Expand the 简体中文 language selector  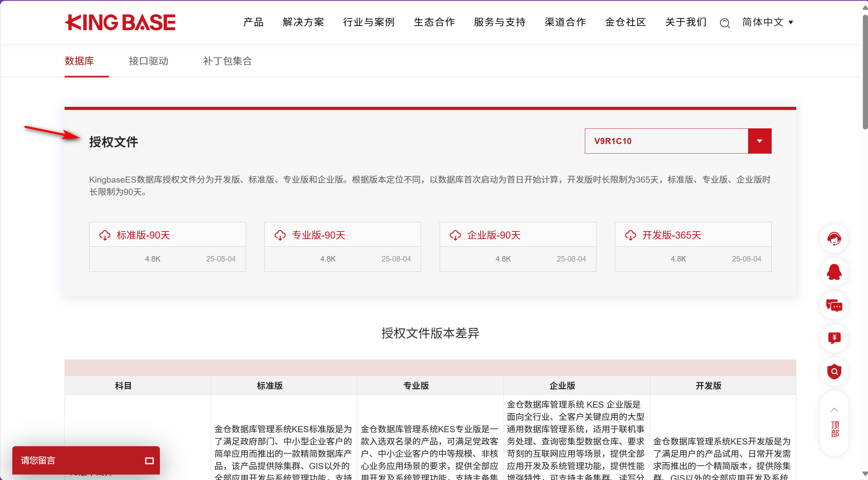coord(768,23)
